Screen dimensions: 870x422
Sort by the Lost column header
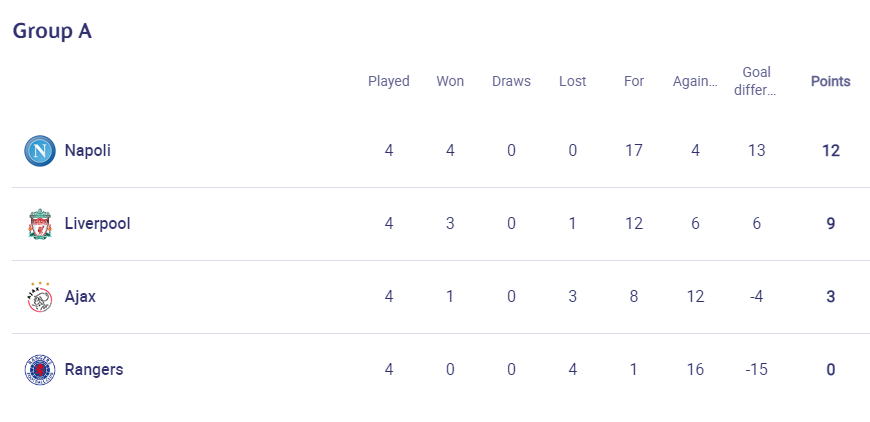tap(573, 81)
